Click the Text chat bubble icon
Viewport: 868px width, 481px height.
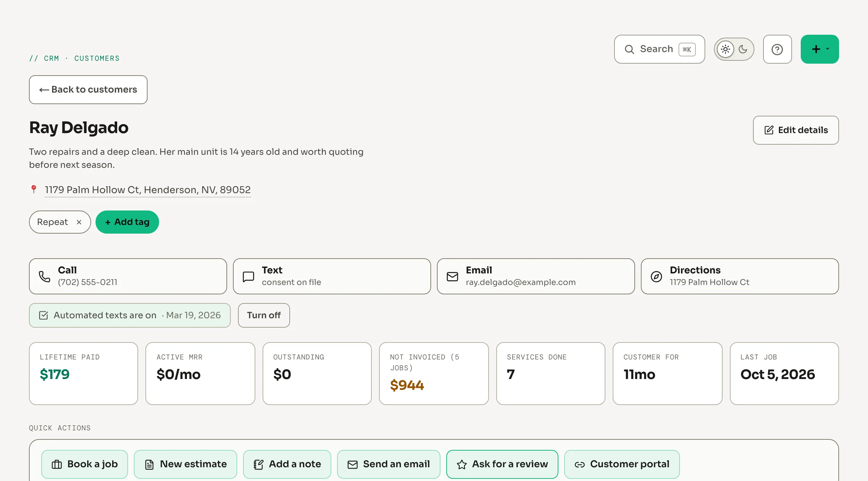tap(248, 277)
